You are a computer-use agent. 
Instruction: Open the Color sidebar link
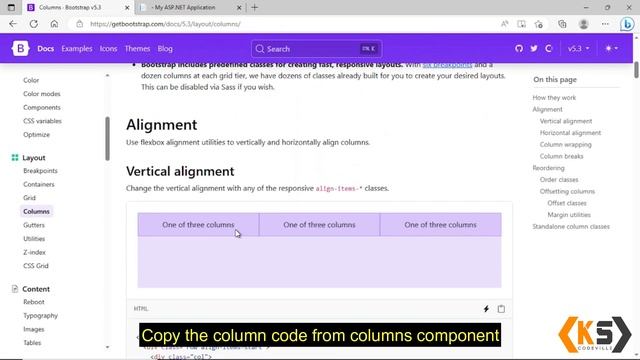31,80
